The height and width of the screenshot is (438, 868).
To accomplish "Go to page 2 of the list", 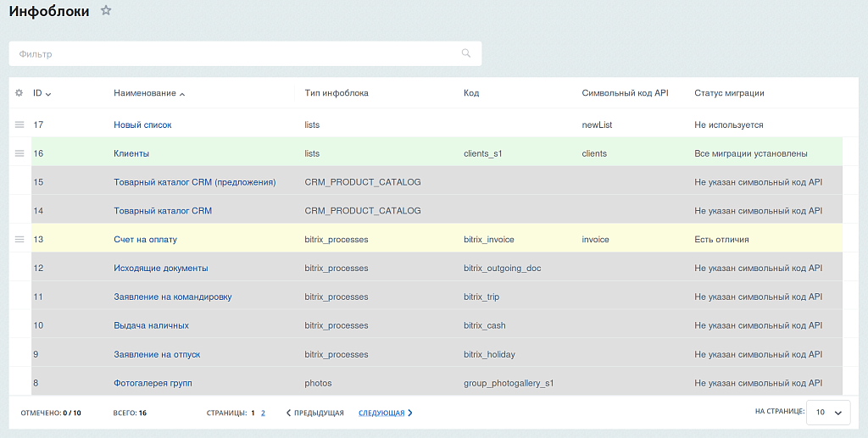I will (x=263, y=413).
